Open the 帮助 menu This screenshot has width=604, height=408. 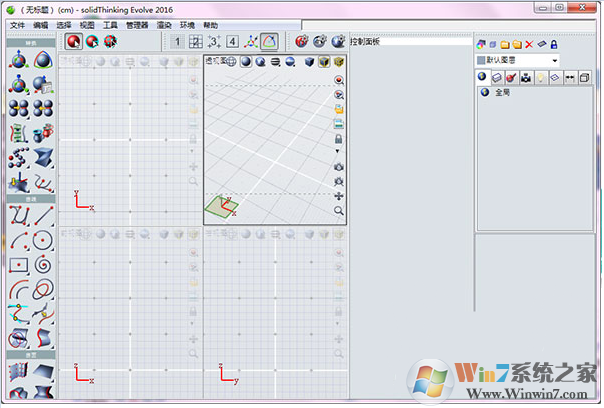coord(210,25)
